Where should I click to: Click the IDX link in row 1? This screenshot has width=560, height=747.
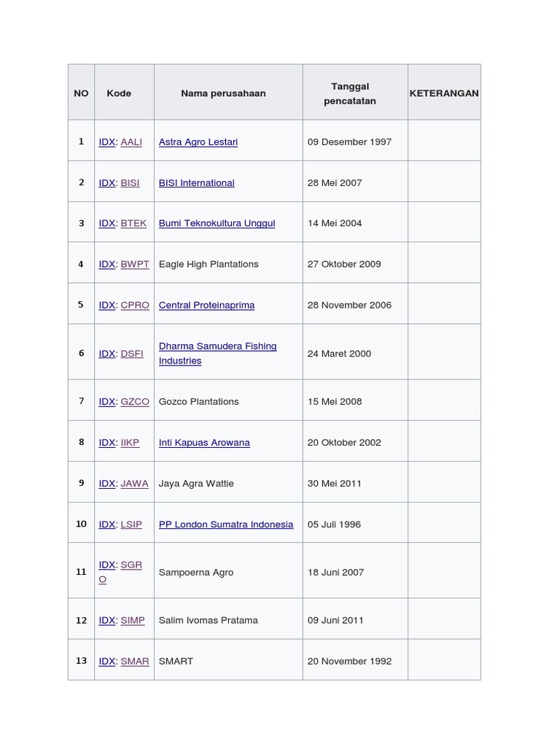(106, 142)
